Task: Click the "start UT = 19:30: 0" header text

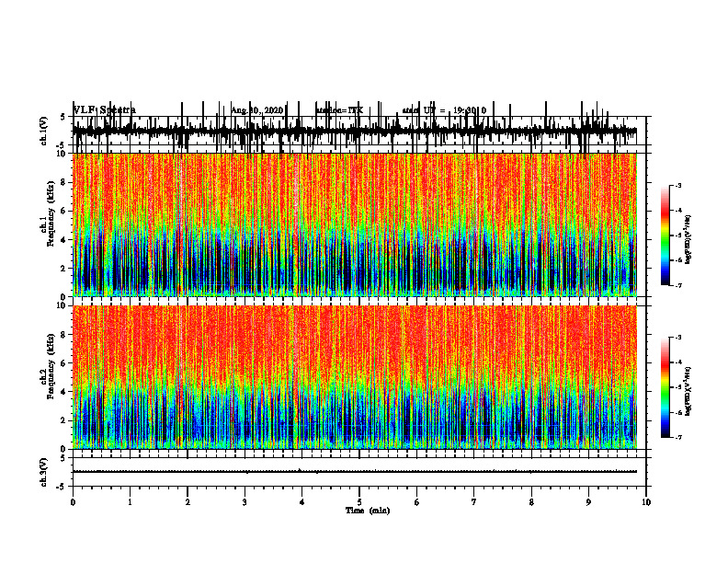Action: point(444,110)
